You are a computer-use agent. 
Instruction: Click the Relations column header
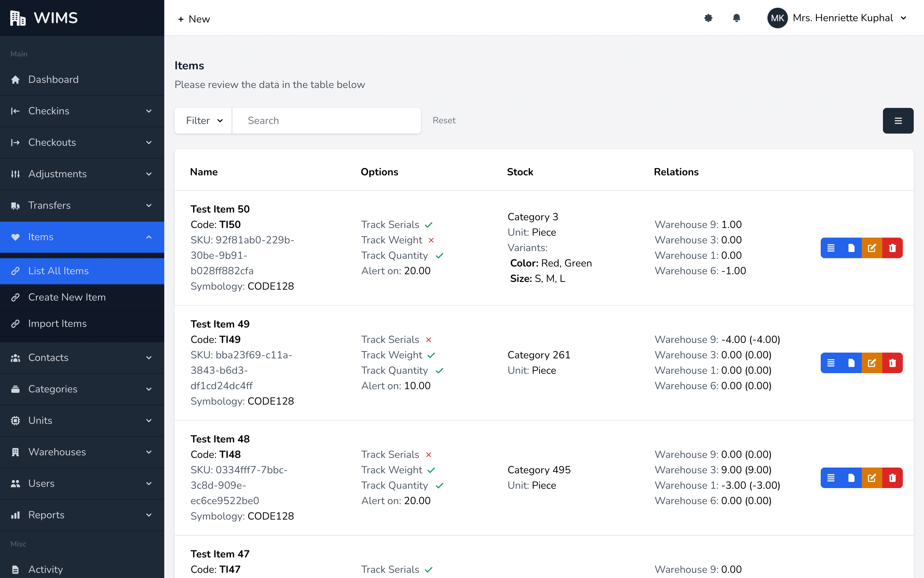676,172
